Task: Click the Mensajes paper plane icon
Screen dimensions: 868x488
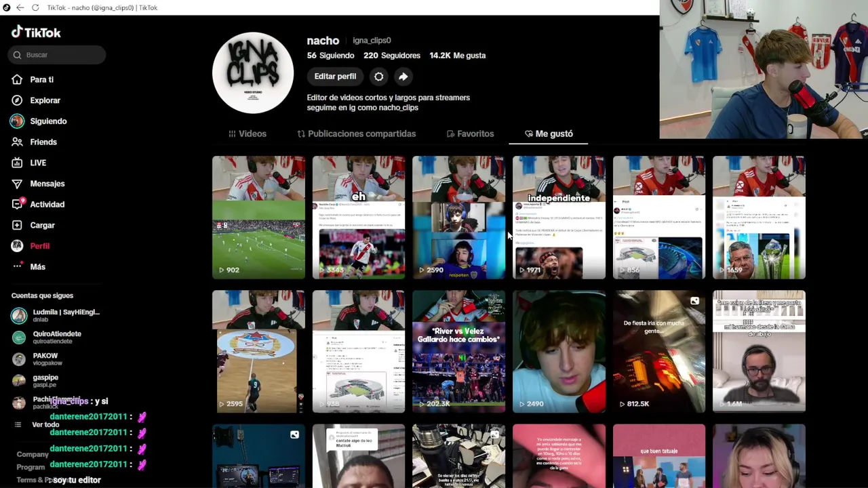Action: coord(17,184)
